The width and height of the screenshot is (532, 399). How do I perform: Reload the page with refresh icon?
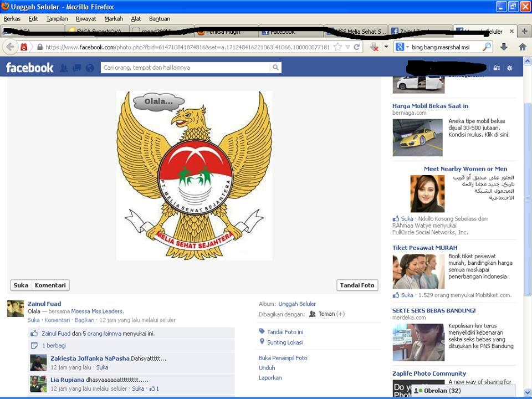(x=356, y=47)
